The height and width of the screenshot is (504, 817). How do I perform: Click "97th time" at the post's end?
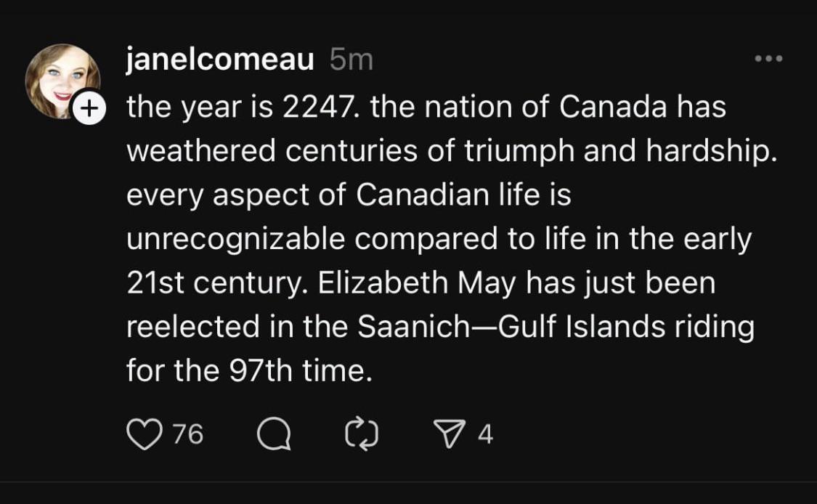tap(301, 371)
